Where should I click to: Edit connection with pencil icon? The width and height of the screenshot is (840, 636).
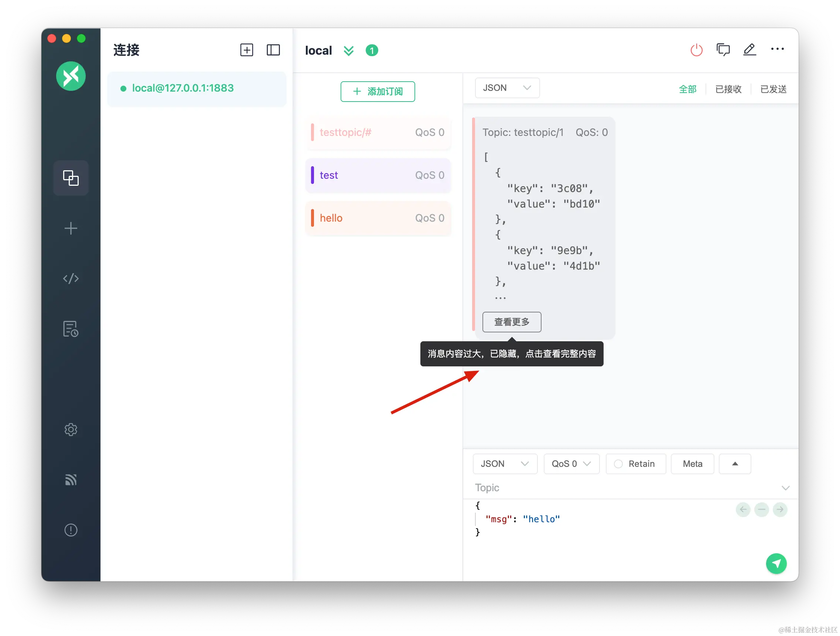(749, 50)
